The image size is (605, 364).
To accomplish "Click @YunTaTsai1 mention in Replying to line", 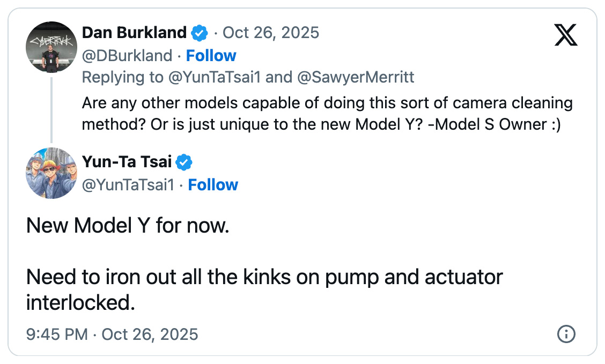I will tap(214, 78).
